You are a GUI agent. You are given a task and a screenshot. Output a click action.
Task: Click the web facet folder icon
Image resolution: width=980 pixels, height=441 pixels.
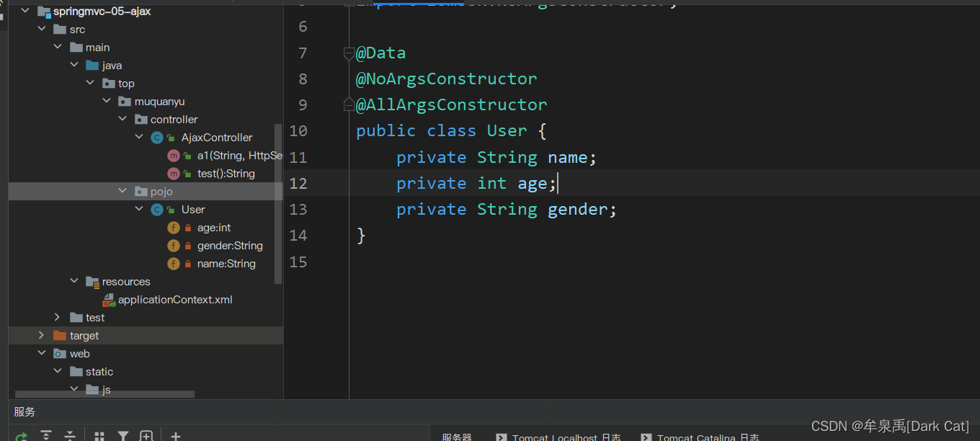click(60, 353)
